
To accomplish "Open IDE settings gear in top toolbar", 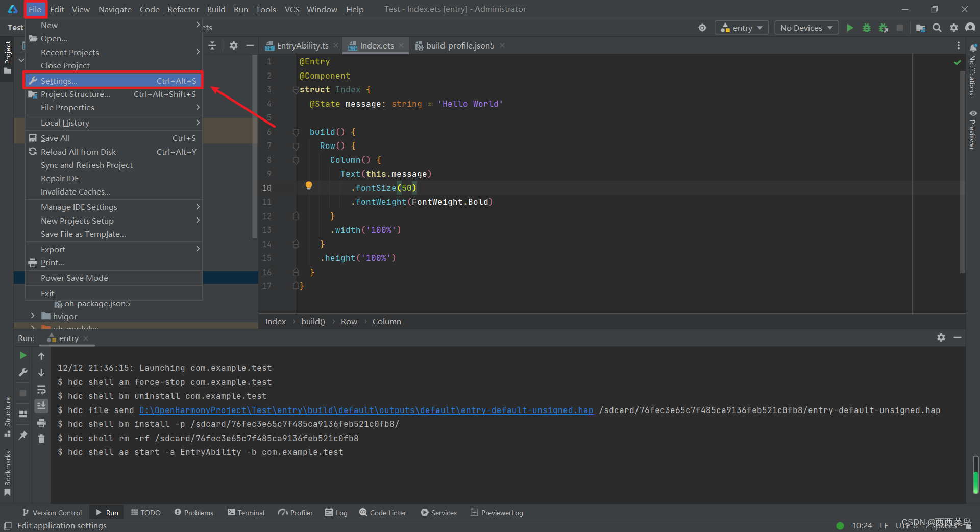I will (954, 28).
